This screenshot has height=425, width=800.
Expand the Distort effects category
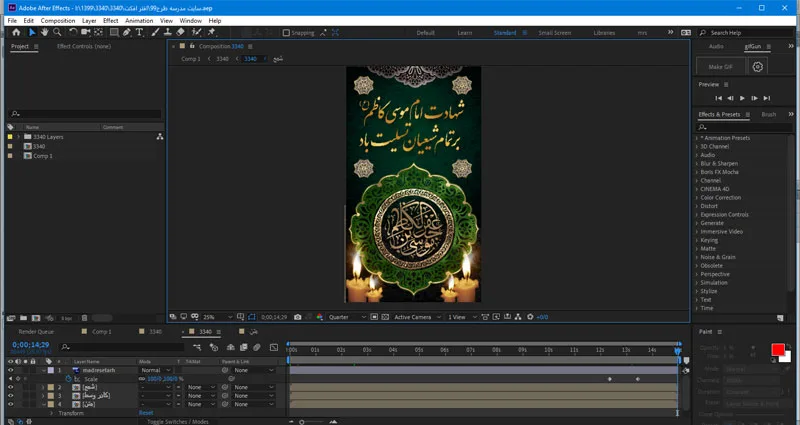[x=697, y=206]
